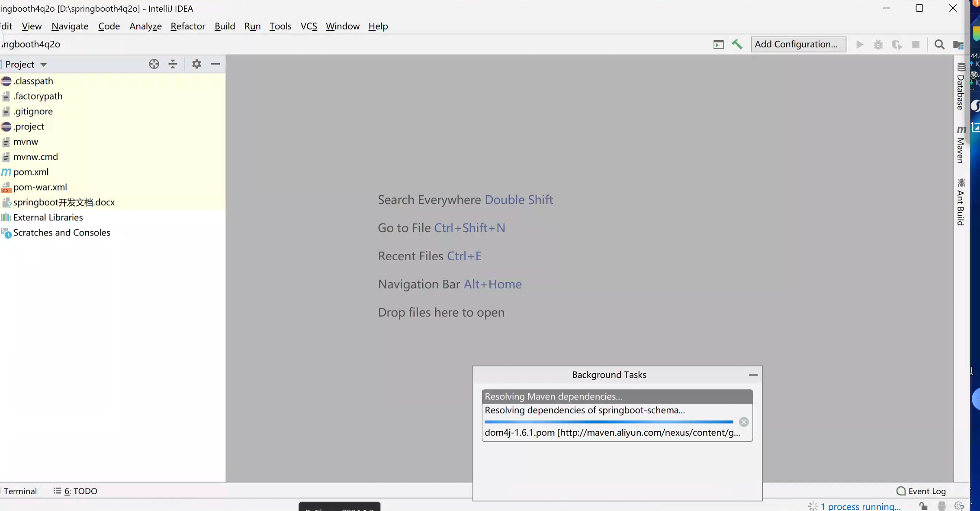The image size is (980, 511).
Task: Open the Build menu
Action: click(225, 26)
